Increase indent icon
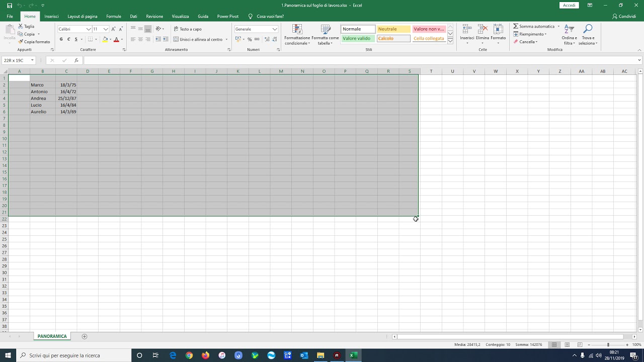This screenshot has height=362, width=644. [x=165, y=39]
